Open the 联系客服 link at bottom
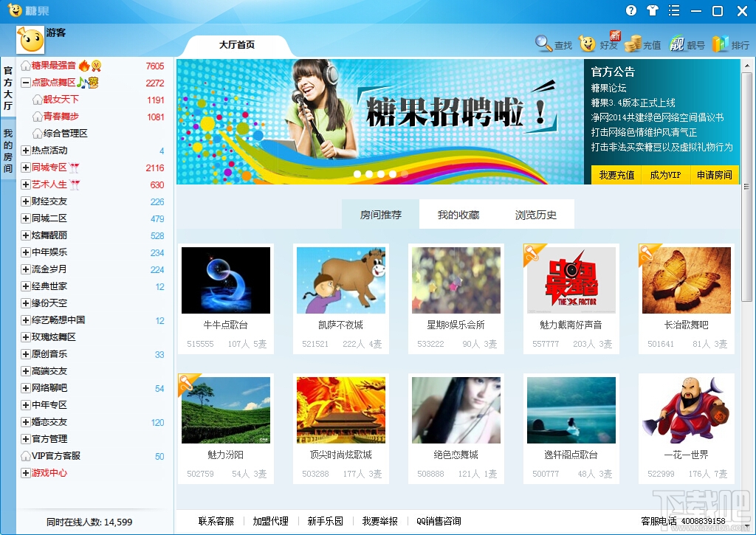756x535 pixels. click(216, 521)
